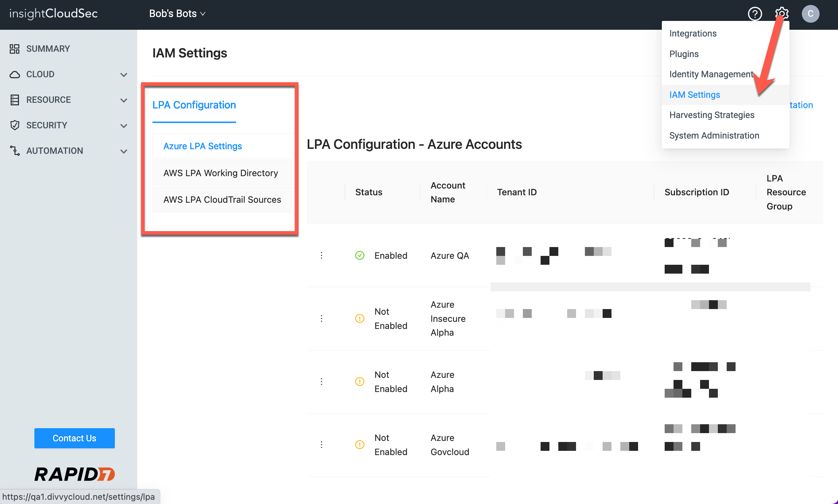Switch to LPA Configuration tab
The height and width of the screenshot is (504, 838).
pos(194,105)
